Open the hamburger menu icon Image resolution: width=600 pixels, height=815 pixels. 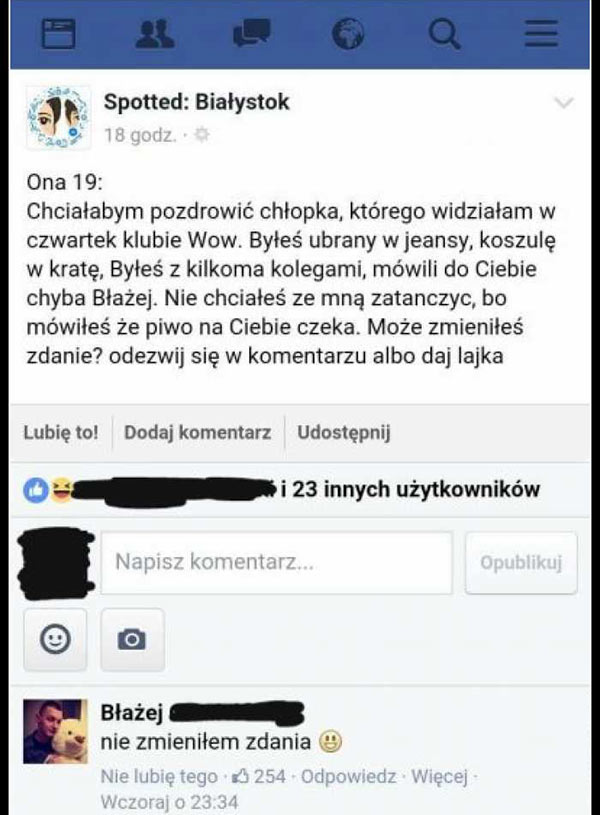click(541, 34)
